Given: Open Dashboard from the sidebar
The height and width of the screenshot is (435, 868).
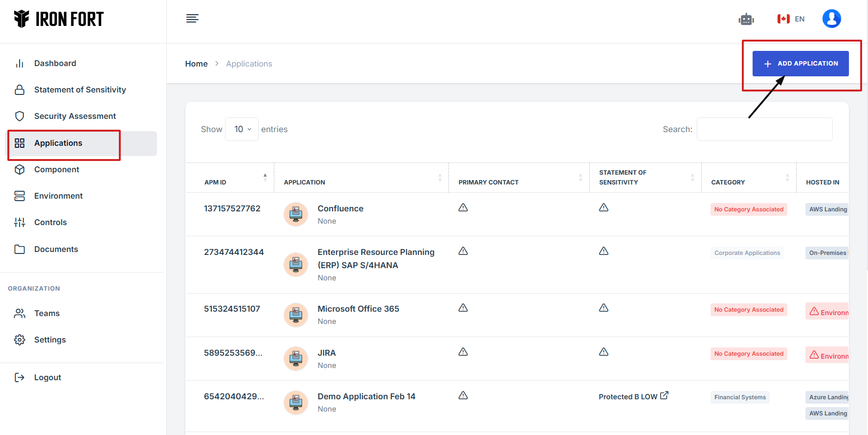Looking at the screenshot, I should [55, 63].
